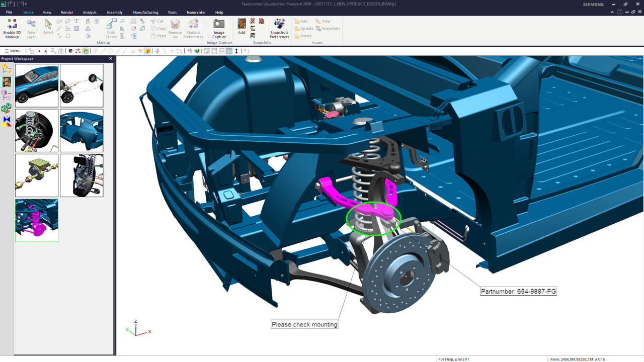Open the colorful cubes tab in sidebar

coord(7,108)
